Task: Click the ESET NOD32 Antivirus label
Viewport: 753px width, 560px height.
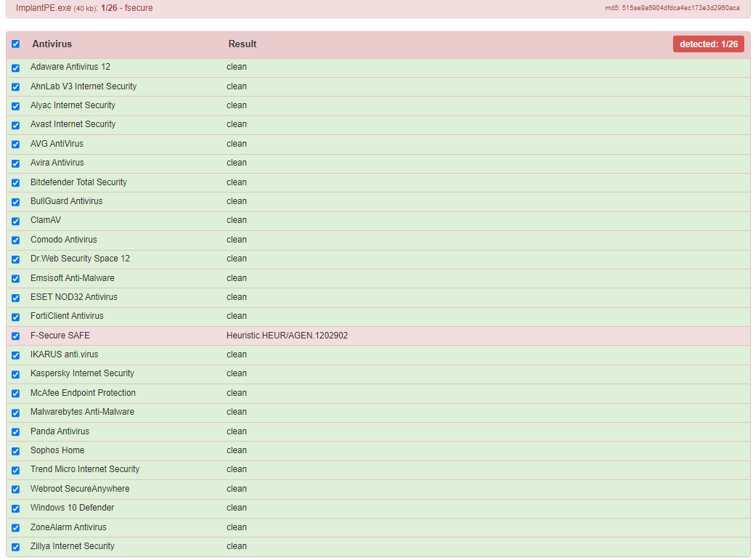Action: (74, 297)
